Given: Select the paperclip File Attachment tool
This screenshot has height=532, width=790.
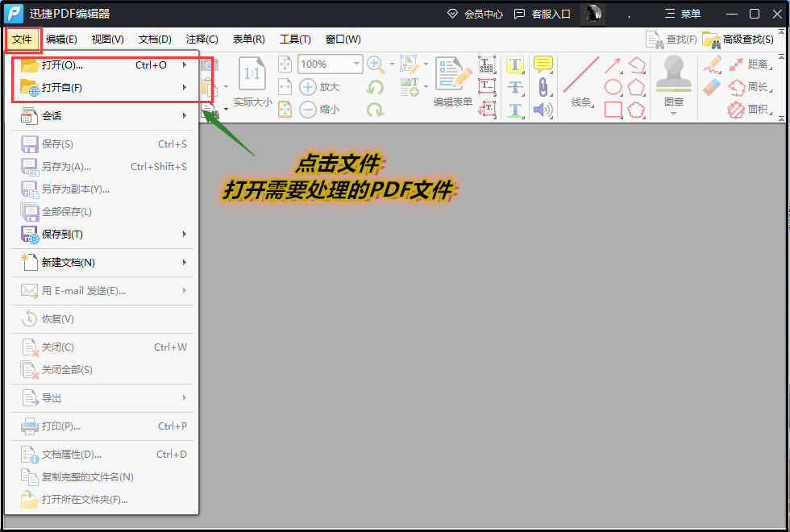Looking at the screenshot, I should [543, 87].
